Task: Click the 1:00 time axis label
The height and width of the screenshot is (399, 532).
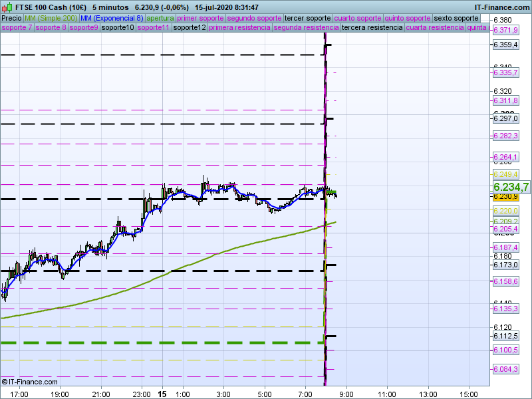Action: point(183,394)
